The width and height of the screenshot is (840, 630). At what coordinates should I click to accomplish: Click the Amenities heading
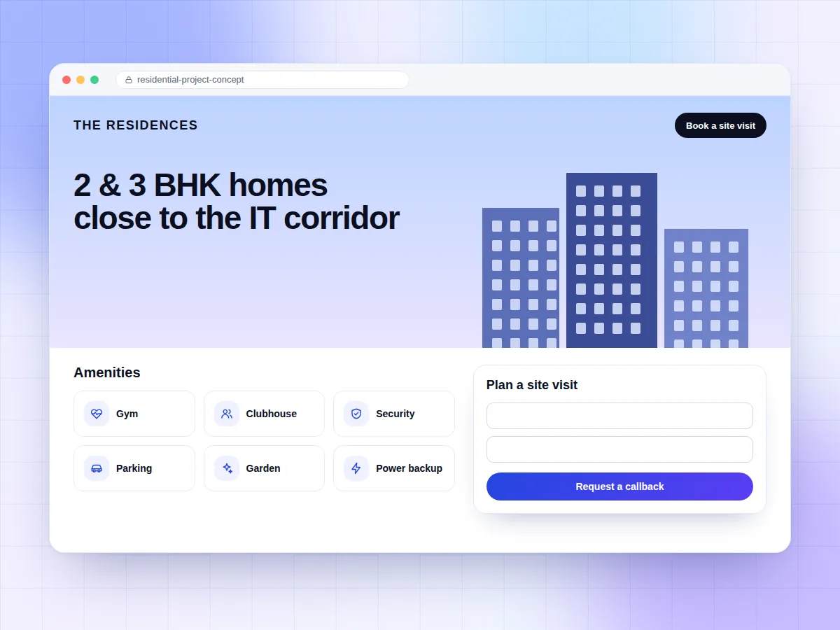(x=107, y=372)
